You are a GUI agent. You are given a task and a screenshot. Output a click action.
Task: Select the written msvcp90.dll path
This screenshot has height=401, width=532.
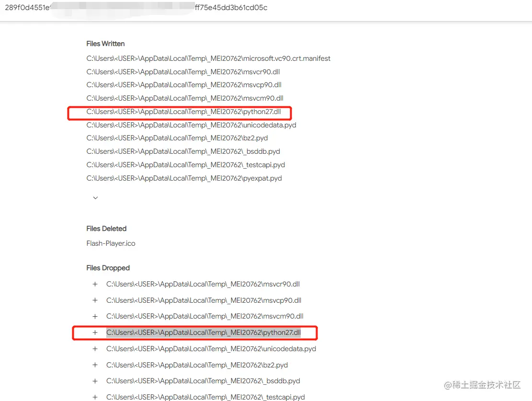pyautogui.click(x=184, y=85)
